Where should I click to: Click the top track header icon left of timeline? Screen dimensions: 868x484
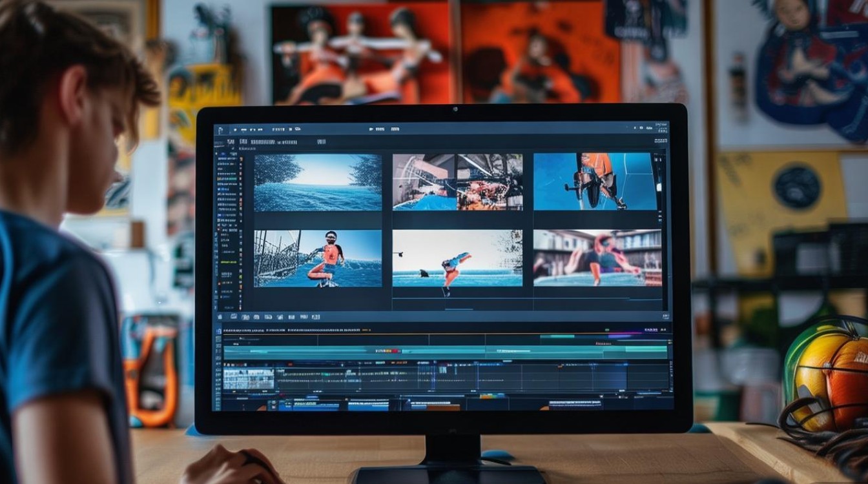point(219,331)
